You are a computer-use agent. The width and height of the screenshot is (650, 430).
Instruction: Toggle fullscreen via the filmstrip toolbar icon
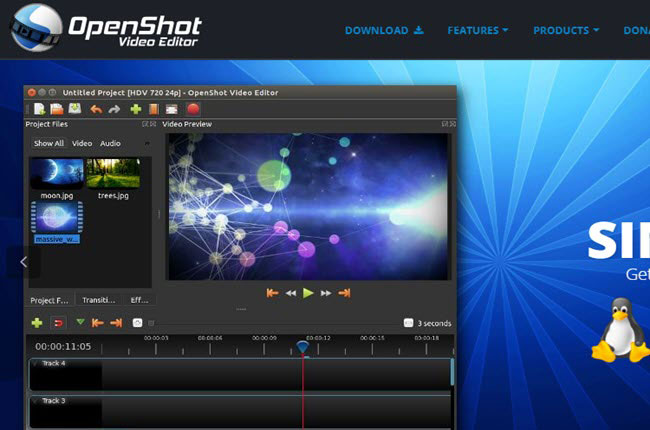click(172, 109)
